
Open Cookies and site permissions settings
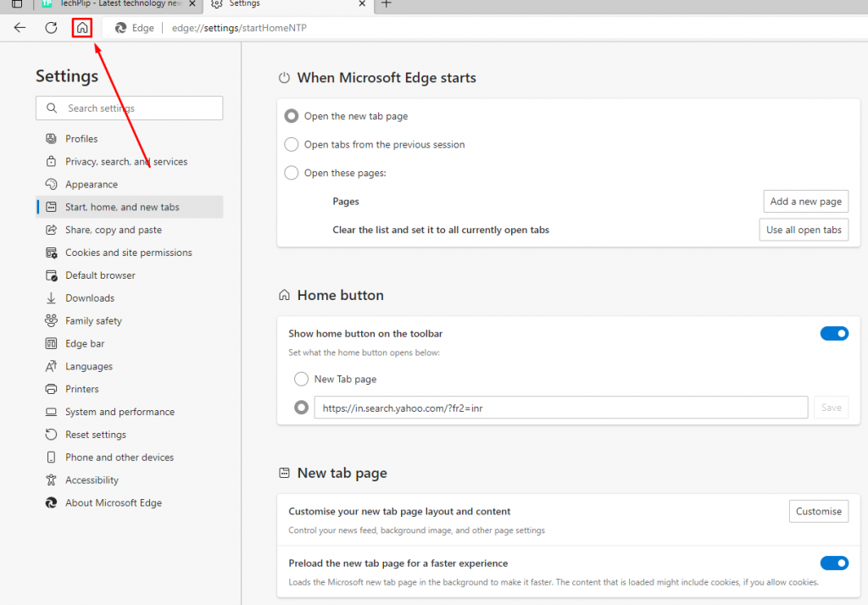130,253
